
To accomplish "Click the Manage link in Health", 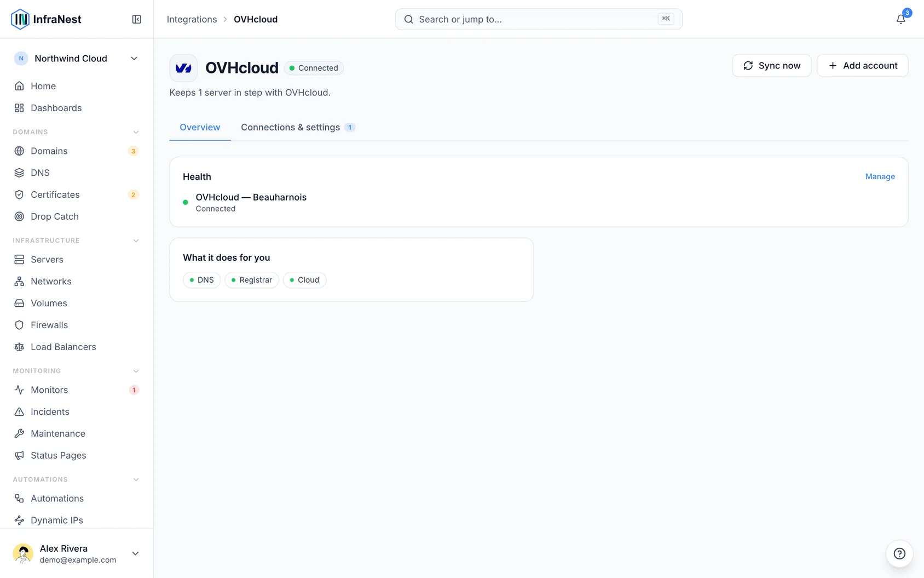I will click(x=880, y=176).
